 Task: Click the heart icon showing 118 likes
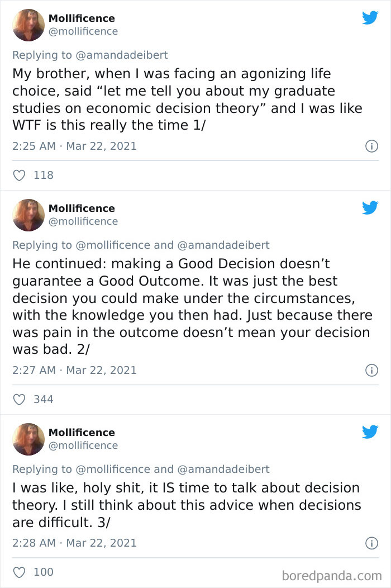[19, 175]
